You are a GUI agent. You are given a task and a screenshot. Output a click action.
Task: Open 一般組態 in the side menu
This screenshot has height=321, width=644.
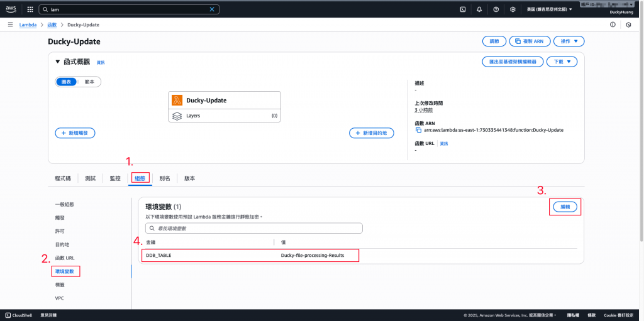click(x=65, y=204)
